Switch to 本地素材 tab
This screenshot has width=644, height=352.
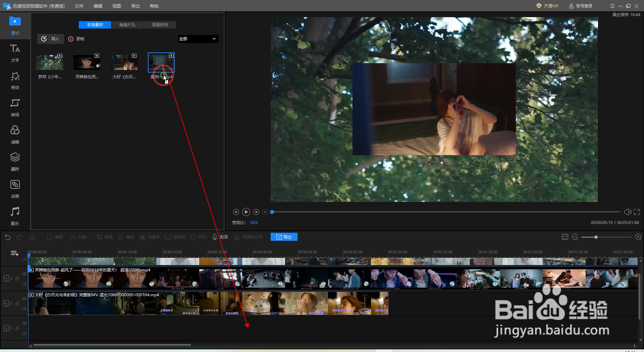point(95,25)
